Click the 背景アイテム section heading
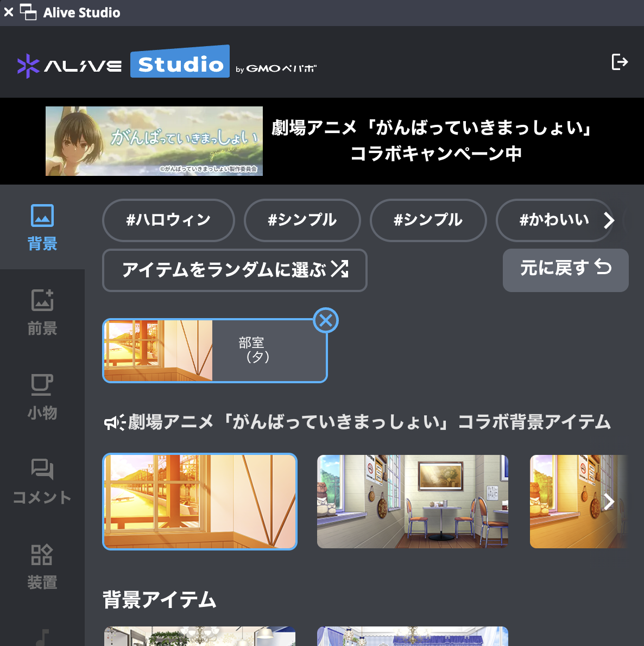This screenshot has height=646, width=644. point(160,599)
